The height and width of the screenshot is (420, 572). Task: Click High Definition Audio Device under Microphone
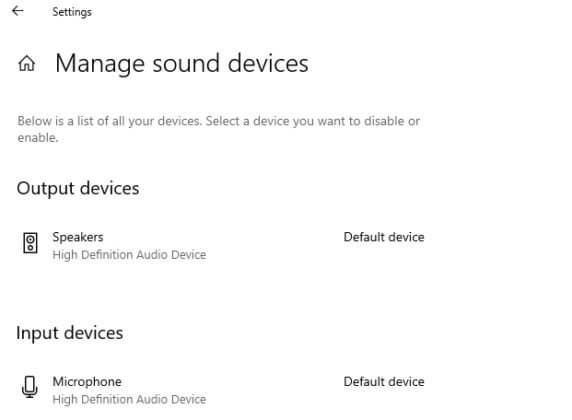[x=129, y=399]
